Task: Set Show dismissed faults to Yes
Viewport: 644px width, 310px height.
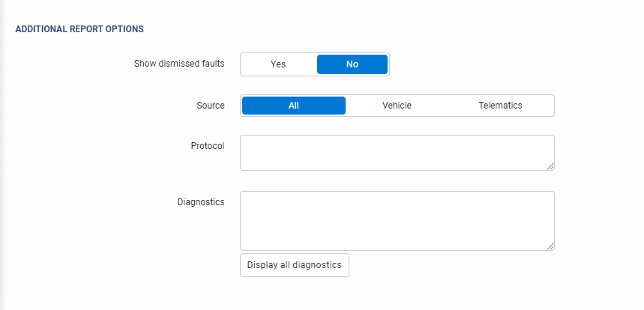Action: [x=278, y=64]
